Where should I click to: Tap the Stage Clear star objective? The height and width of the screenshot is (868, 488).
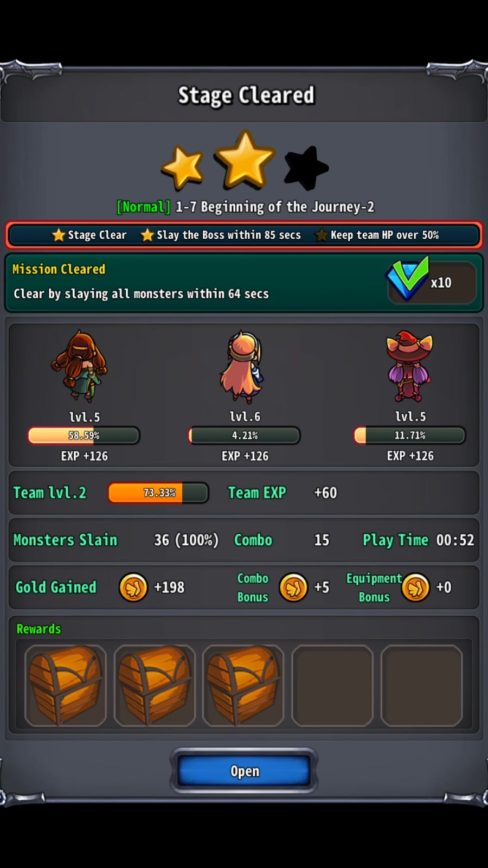click(89, 235)
